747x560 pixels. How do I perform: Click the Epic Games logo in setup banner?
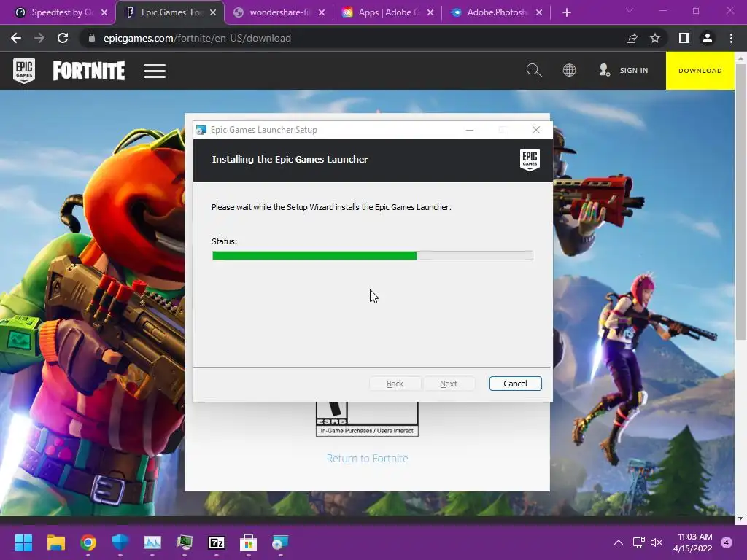pos(530,160)
